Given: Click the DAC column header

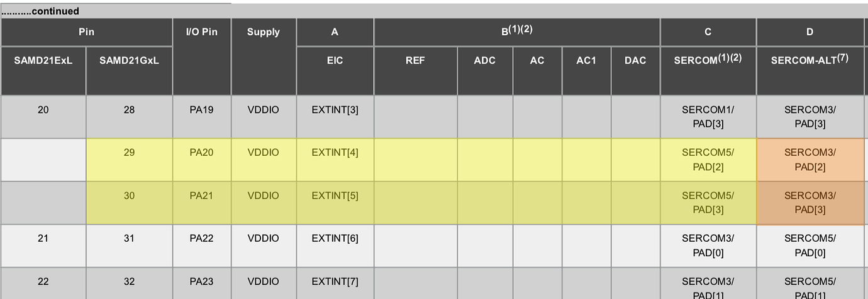Looking at the screenshot, I should (x=635, y=60).
